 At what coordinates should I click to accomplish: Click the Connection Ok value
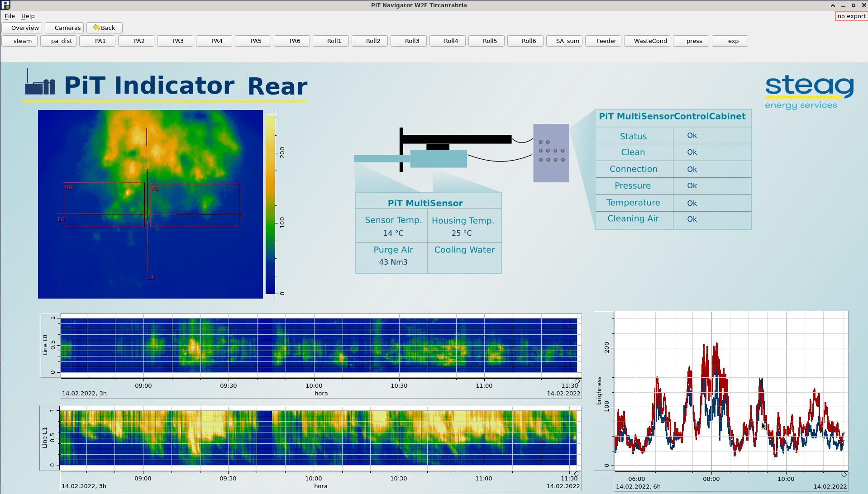(692, 169)
